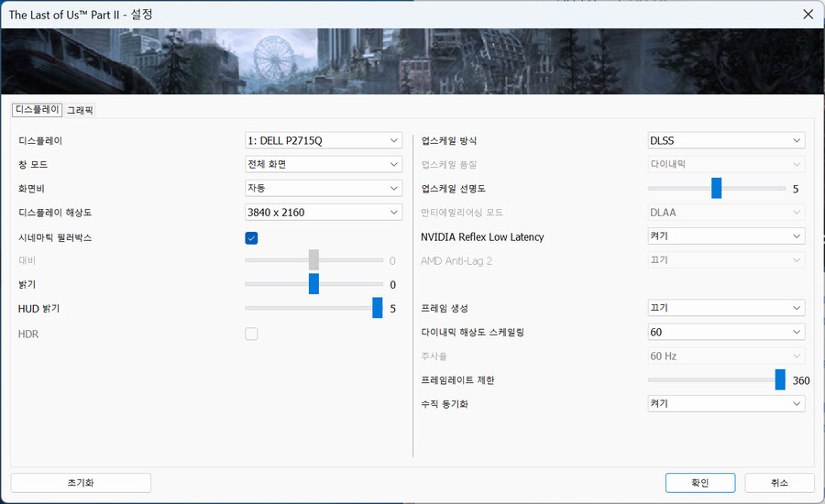Click the 업스케일 선명도 slider handle
Image resolution: width=825 pixels, height=504 pixels.
click(716, 188)
